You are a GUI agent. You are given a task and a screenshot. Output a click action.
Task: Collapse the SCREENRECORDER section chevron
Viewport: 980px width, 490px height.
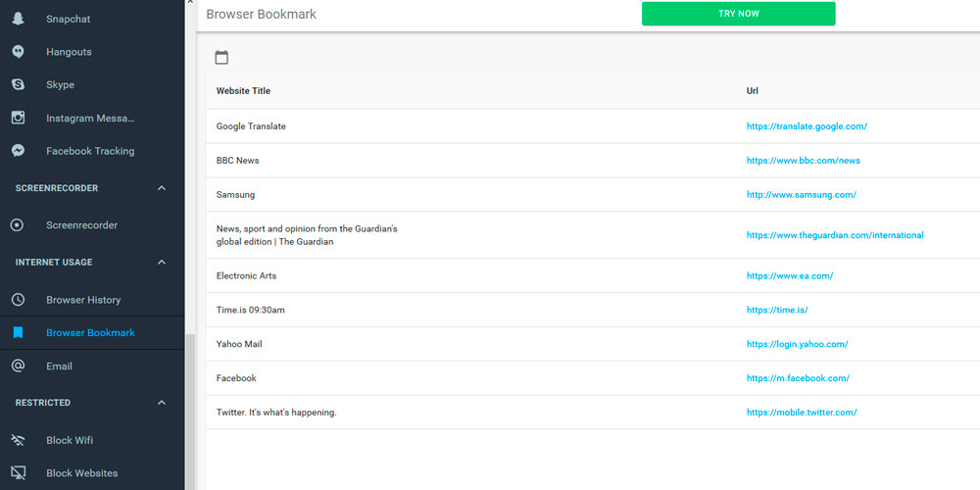[162, 188]
